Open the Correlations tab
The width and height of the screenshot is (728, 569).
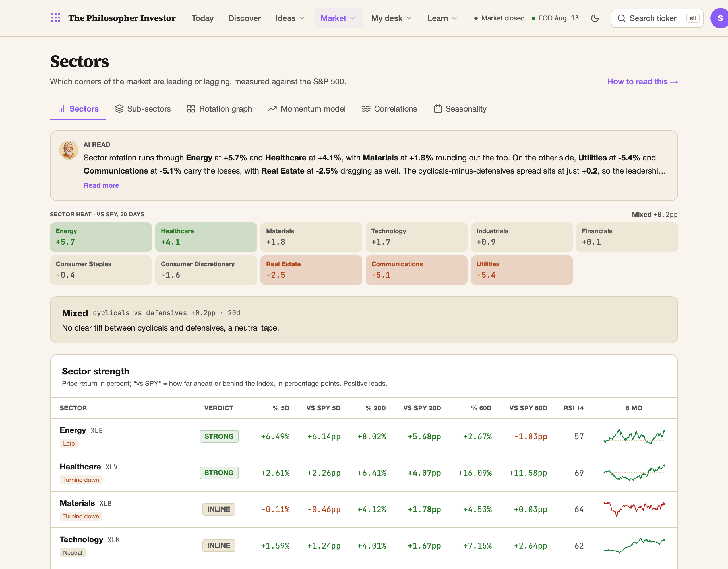pyautogui.click(x=389, y=109)
